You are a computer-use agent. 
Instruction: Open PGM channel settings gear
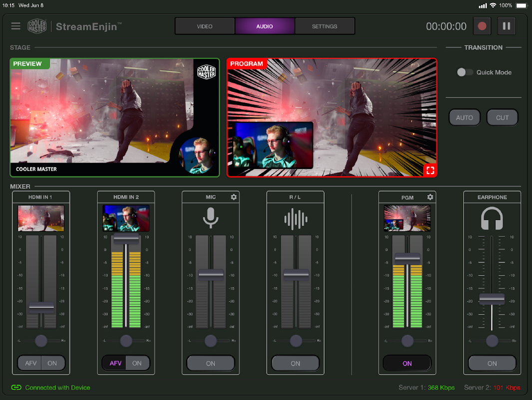click(x=430, y=197)
